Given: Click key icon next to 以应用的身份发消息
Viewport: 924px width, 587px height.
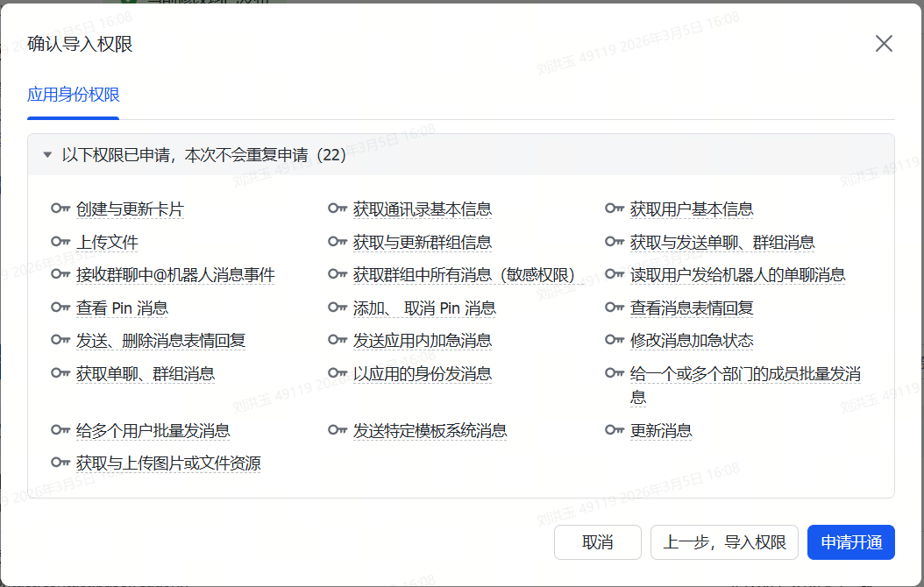Looking at the screenshot, I should pyautogui.click(x=338, y=373).
